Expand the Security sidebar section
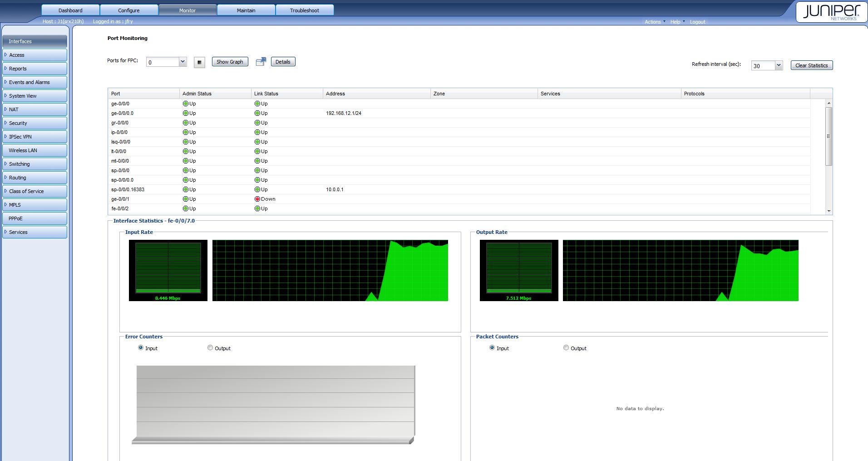This screenshot has width=868, height=461. (35, 123)
